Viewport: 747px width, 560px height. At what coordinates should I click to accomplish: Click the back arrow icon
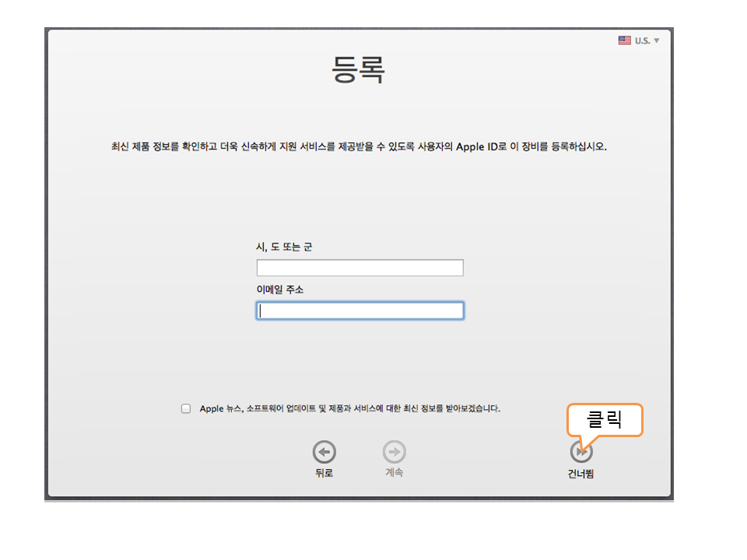(324, 452)
